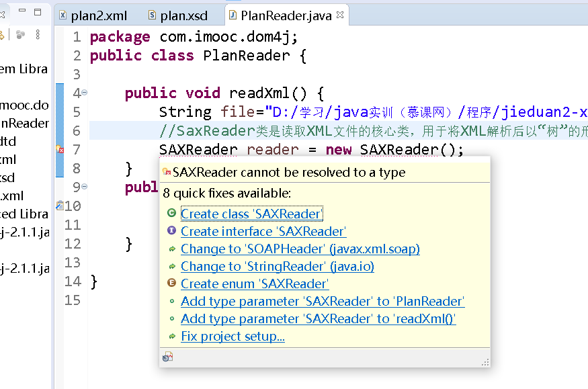Apply Add type parameter to 'PlanReader'
The height and width of the screenshot is (389, 588).
(323, 301)
